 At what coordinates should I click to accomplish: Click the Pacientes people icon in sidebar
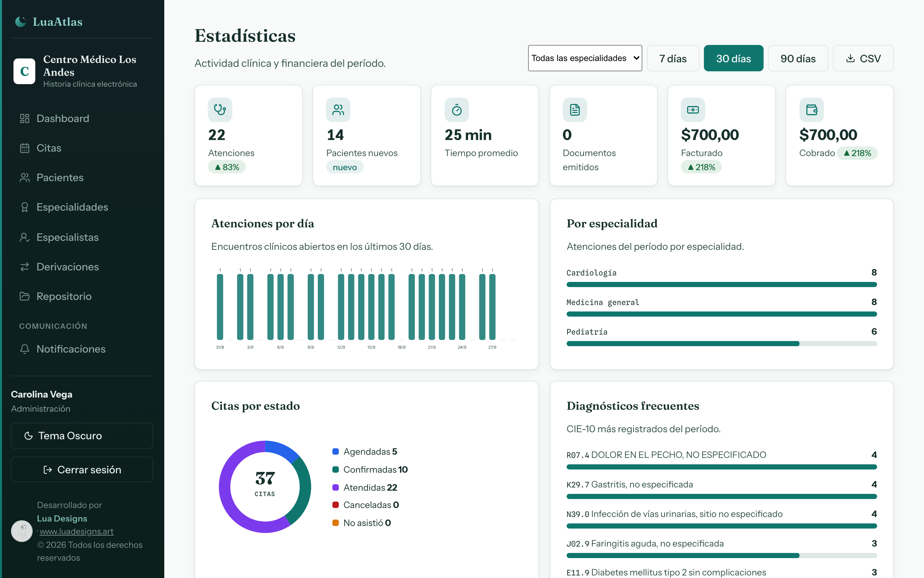[x=25, y=177]
